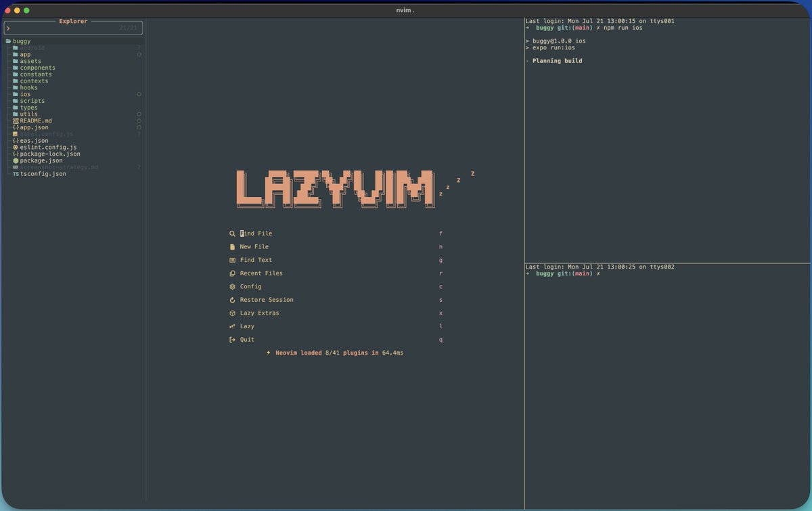Click the README.md markdown file icon
Screen dimensions: 812x511
(16, 120)
